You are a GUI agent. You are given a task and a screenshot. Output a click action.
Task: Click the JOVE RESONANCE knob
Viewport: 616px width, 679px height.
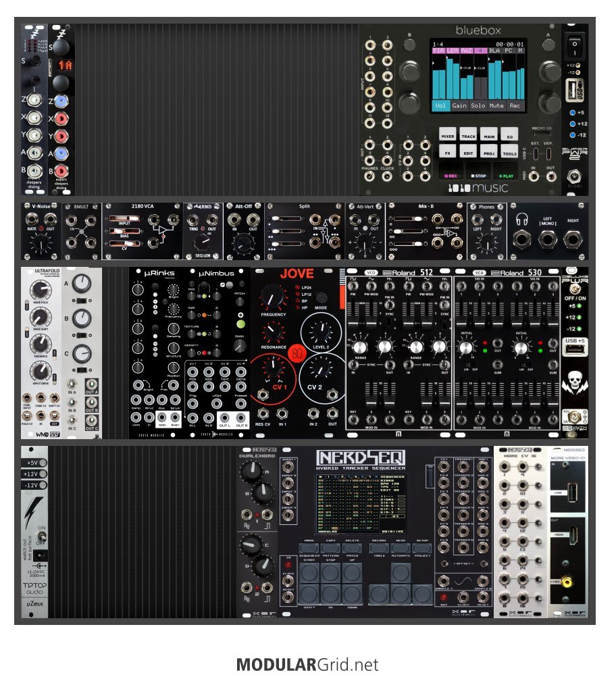click(x=273, y=332)
